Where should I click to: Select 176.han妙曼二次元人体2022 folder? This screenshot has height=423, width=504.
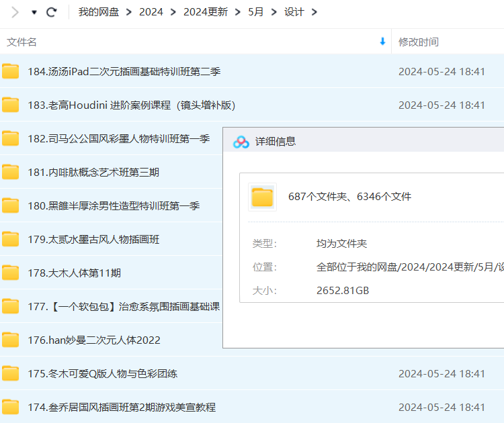(x=94, y=340)
